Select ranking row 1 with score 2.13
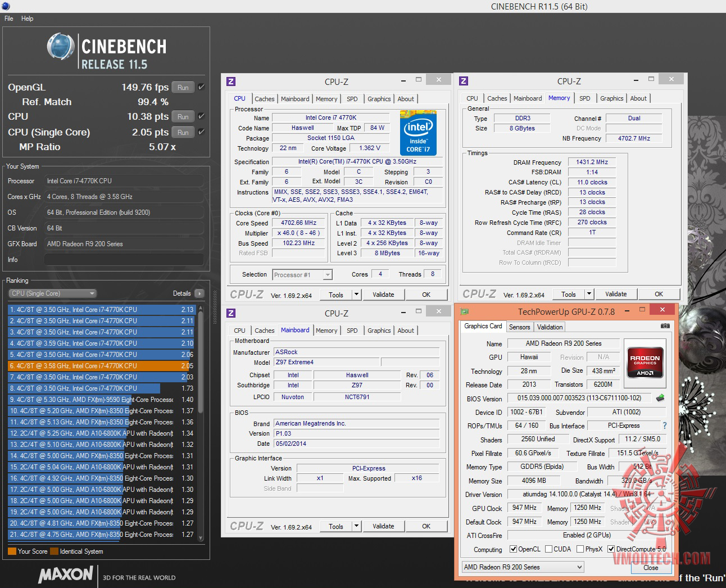The height and width of the screenshot is (588, 726). pyautogui.click(x=101, y=310)
